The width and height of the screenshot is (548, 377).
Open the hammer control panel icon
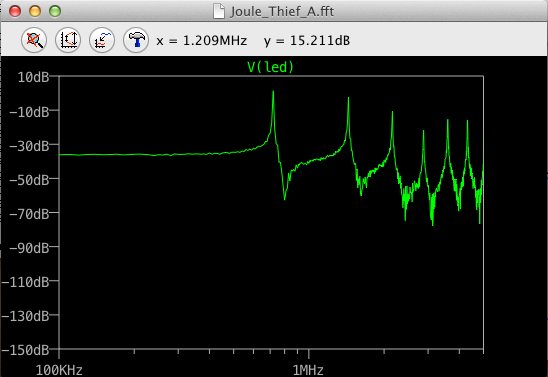136,40
